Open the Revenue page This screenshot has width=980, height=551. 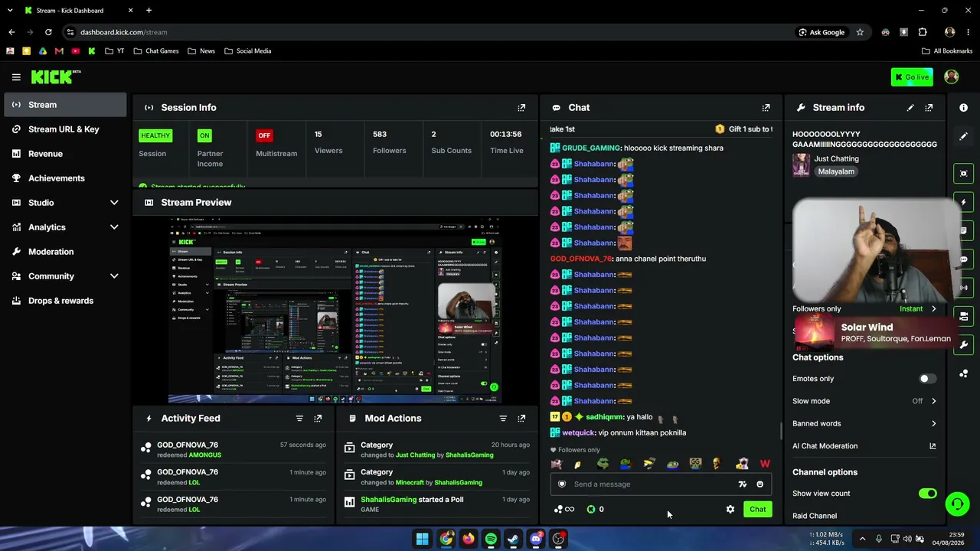(x=65, y=154)
